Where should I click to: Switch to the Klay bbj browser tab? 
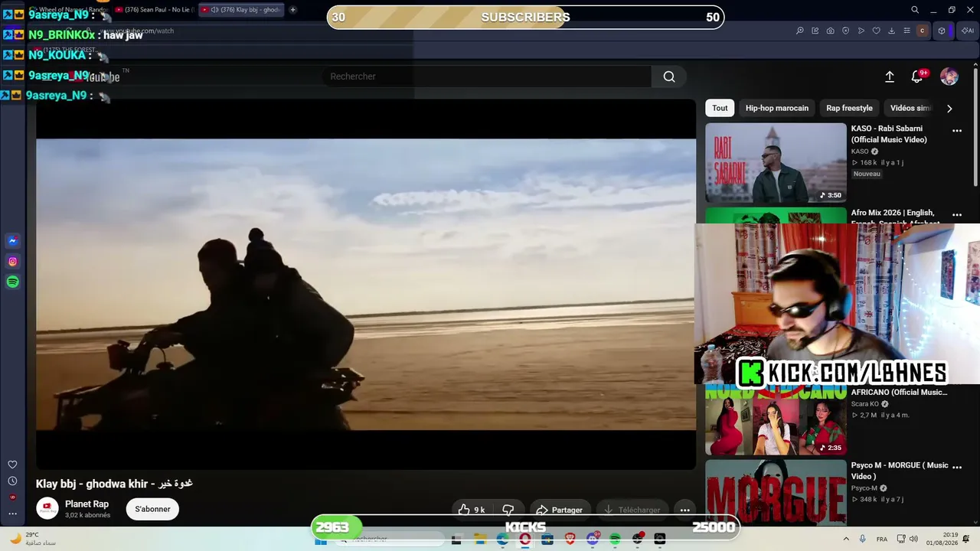coord(240,10)
